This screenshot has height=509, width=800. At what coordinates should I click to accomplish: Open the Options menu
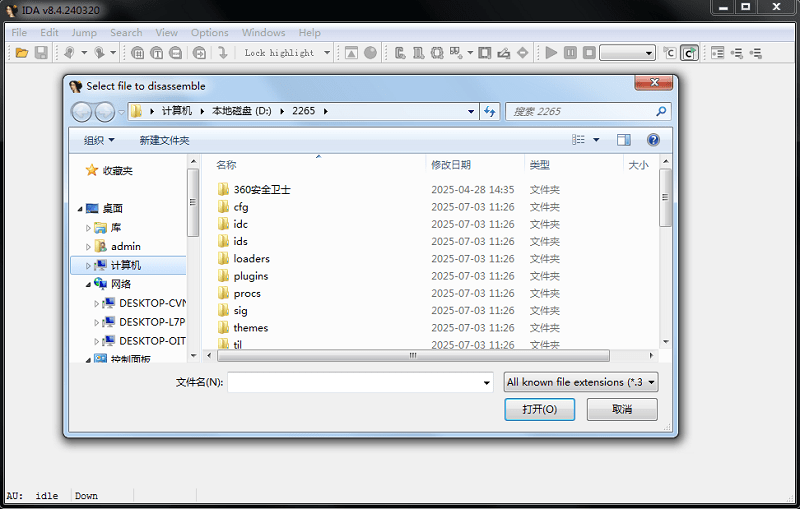(x=210, y=33)
